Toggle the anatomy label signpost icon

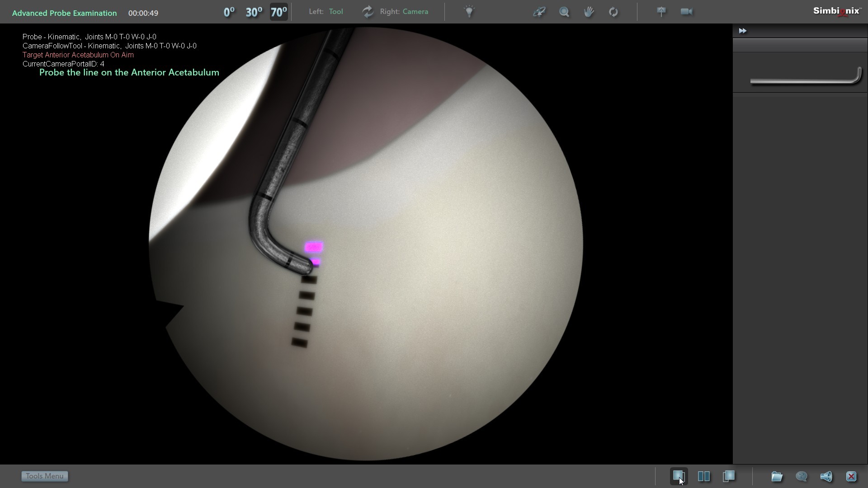pos(661,12)
